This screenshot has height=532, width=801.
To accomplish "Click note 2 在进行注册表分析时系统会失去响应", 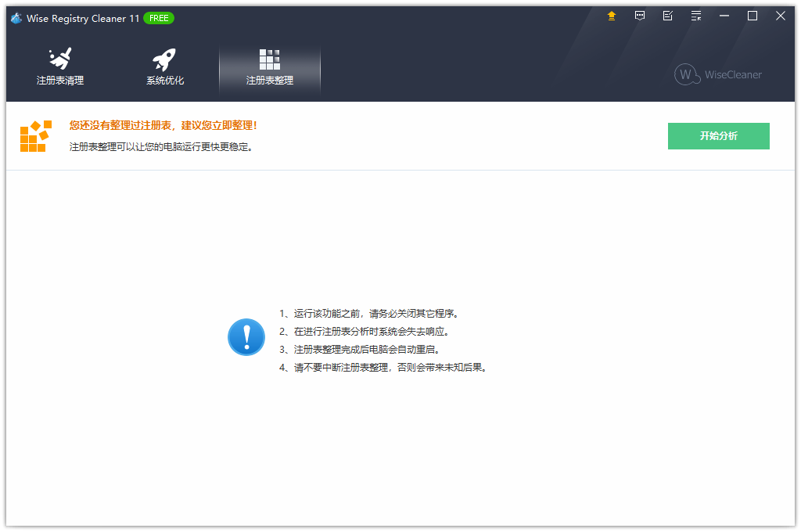I will pos(365,332).
